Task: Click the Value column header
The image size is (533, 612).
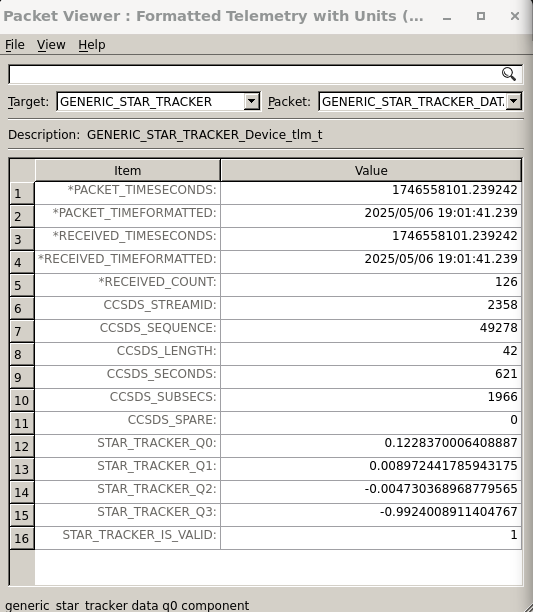Action: tap(371, 171)
